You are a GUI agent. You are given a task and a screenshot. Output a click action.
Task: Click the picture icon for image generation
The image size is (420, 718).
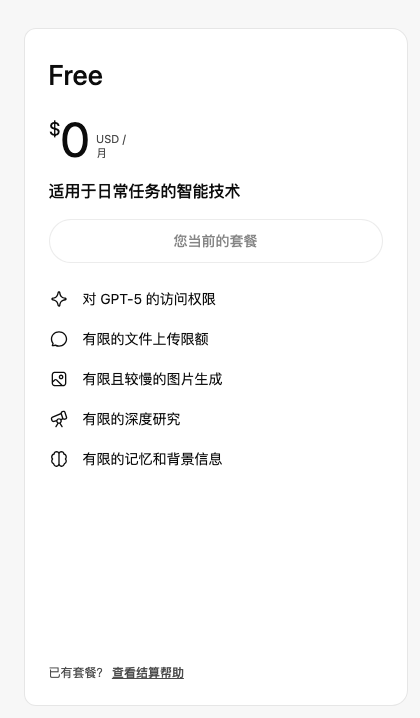[59, 379]
